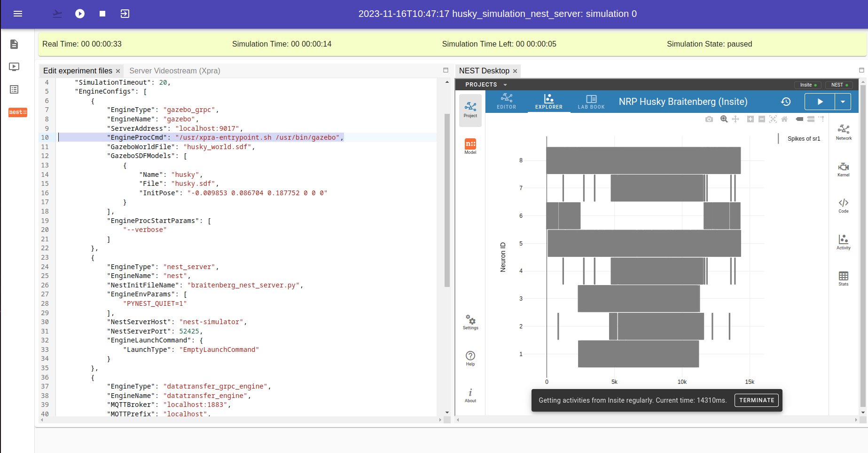Open the list view sidebar icon

14,89
